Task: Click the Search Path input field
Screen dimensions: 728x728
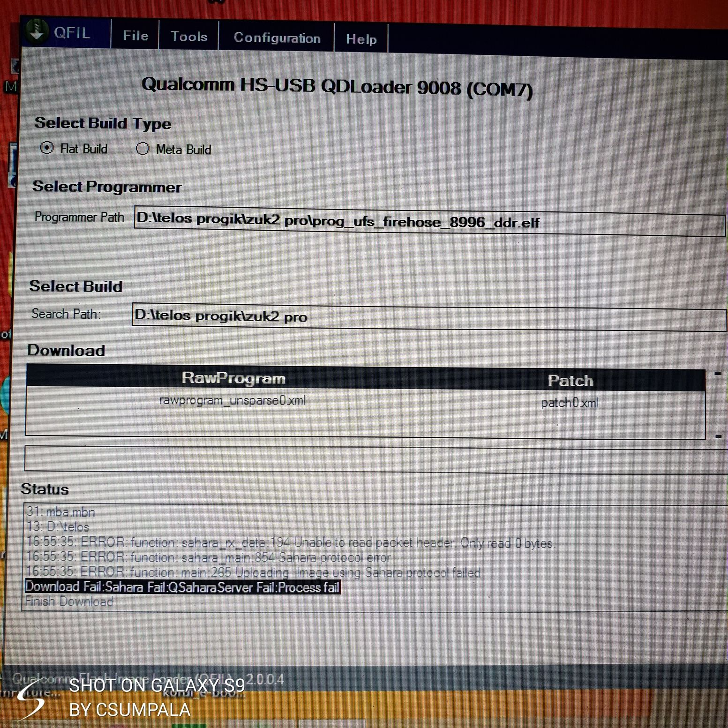Action: [x=429, y=317]
